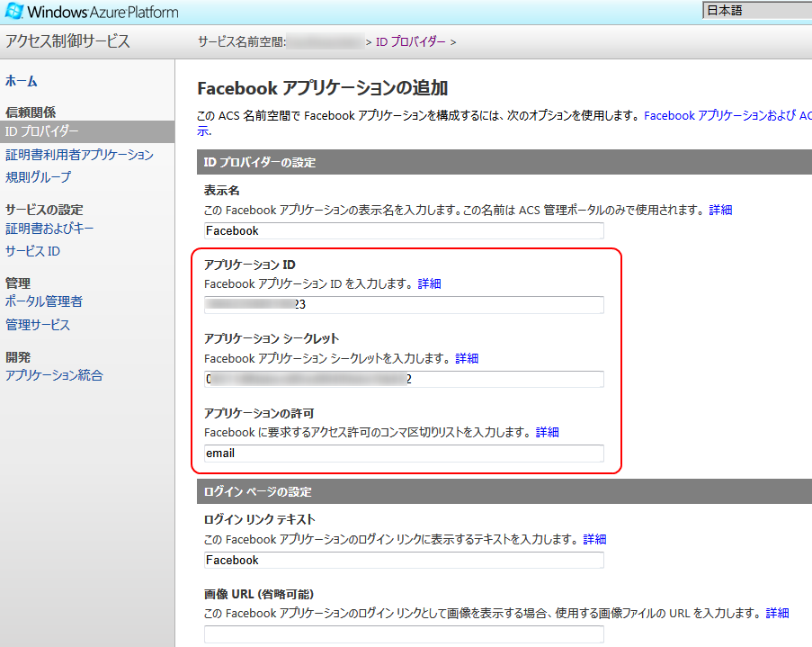Viewport: 812px width, 647px height.
Task: Click the ログイン リンク テキスト field label
Action: coord(260,519)
